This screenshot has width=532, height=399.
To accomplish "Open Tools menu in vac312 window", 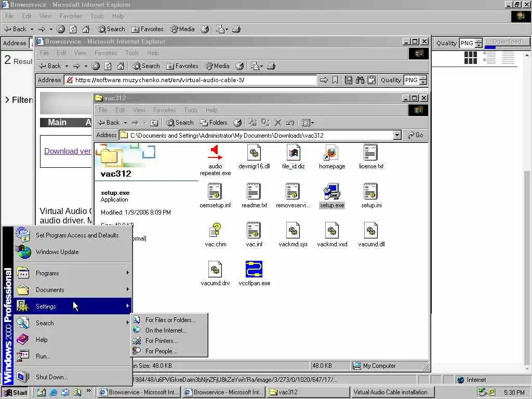I will click(191, 110).
